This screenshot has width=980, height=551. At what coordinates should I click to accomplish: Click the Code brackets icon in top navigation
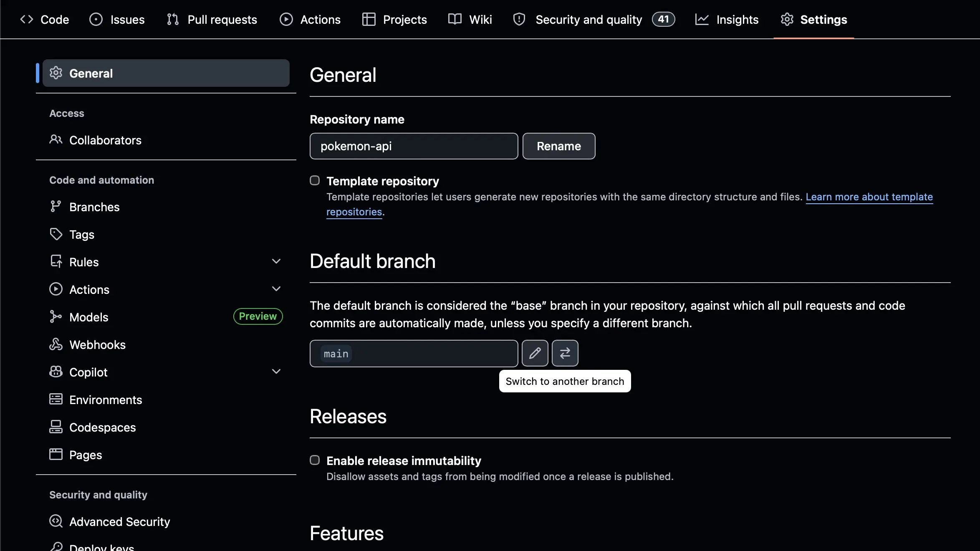pos(27,19)
